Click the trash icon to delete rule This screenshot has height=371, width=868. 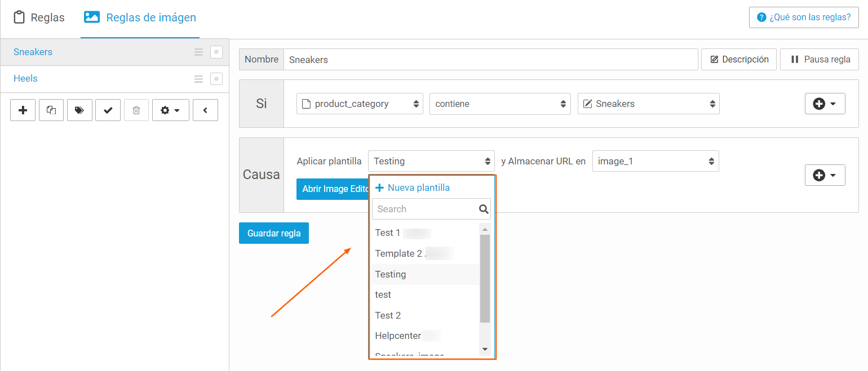click(x=136, y=110)
